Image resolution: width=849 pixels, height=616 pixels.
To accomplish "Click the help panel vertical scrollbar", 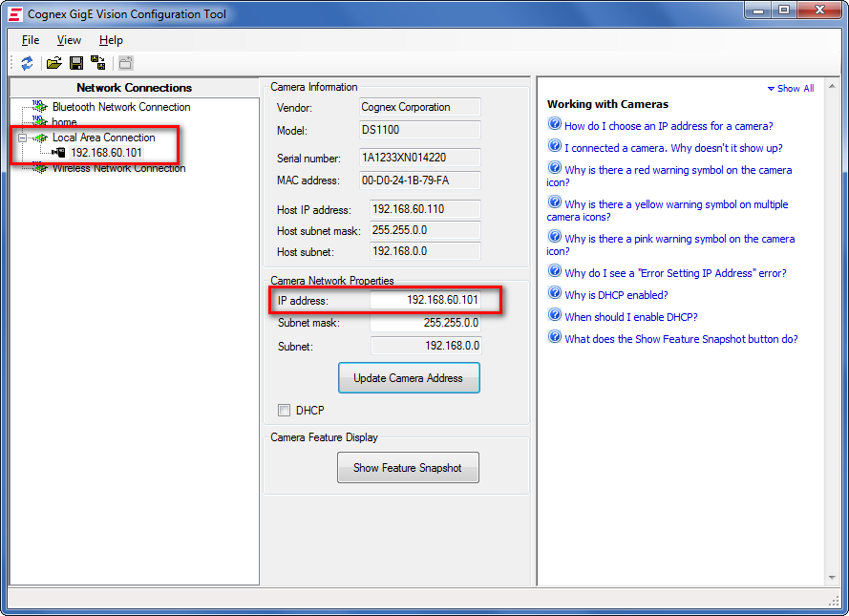I will 829,334.
